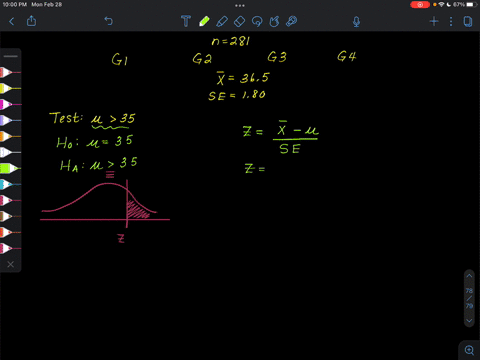480x360 pixels.
Task: Tap the 78/79 page indicator
Action: tap(469, 298)
